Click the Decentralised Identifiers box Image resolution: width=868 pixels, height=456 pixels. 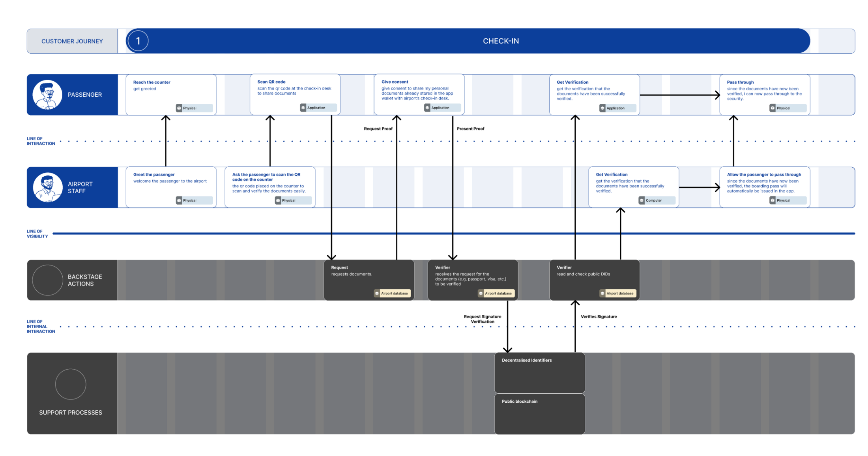point(540,373)
